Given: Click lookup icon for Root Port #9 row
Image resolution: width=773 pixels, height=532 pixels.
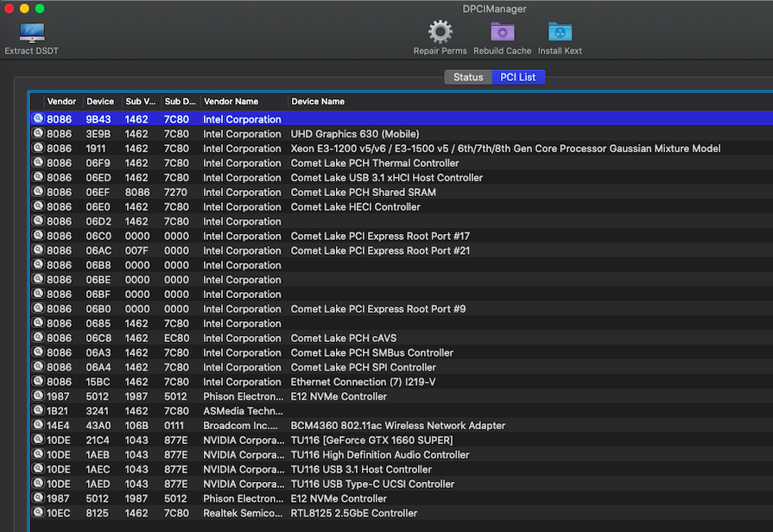Looking at the screenshot, I should 38,308.
